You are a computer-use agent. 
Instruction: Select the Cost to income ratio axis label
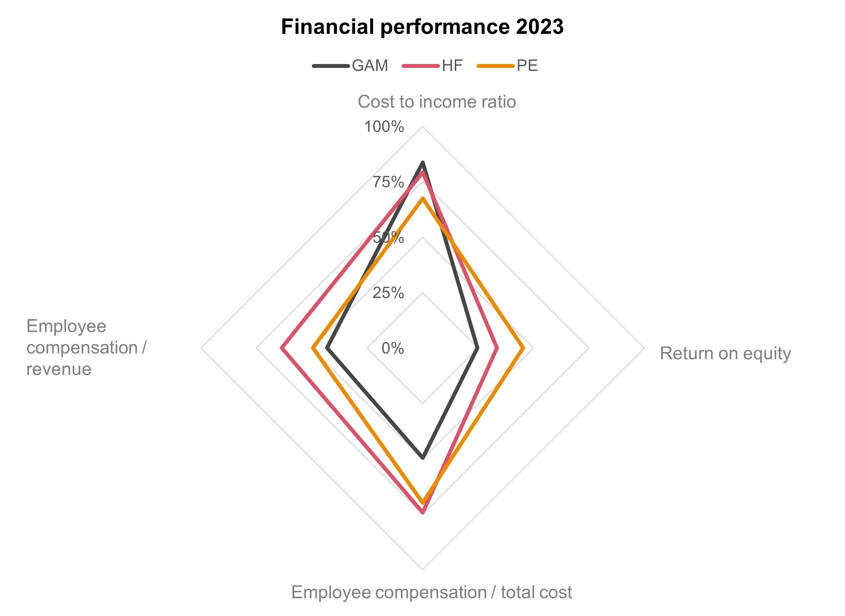click(x=437, y=102)
